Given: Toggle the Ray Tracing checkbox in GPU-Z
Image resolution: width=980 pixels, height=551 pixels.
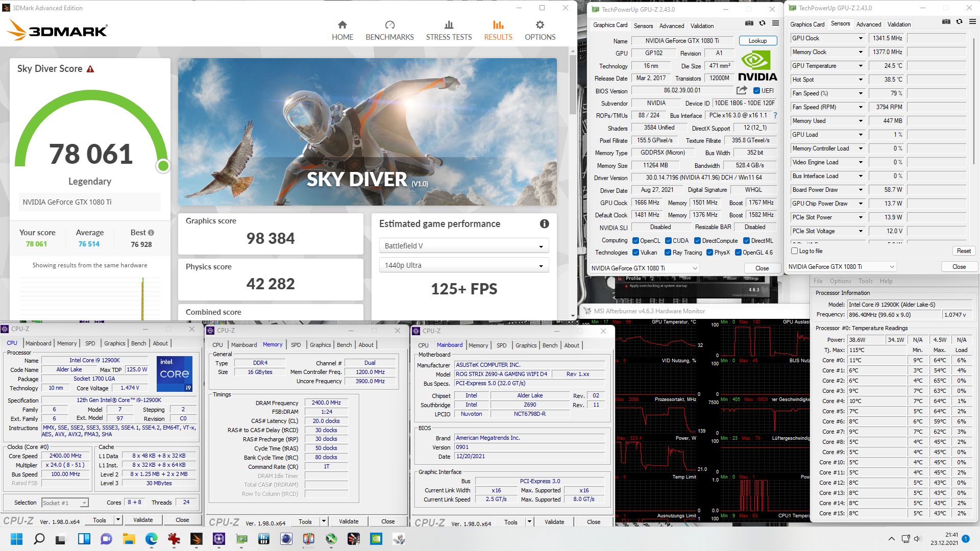Looking at the screenshot, I should (x=668, y=253).
